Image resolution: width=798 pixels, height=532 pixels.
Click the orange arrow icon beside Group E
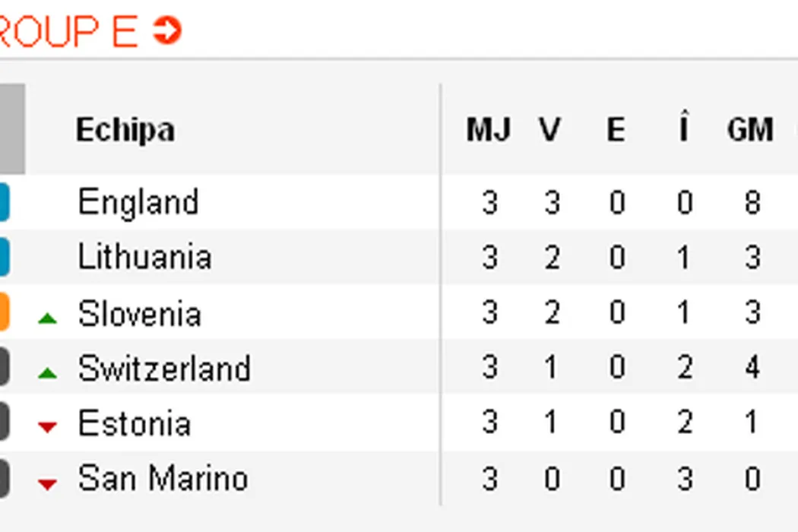167,31
